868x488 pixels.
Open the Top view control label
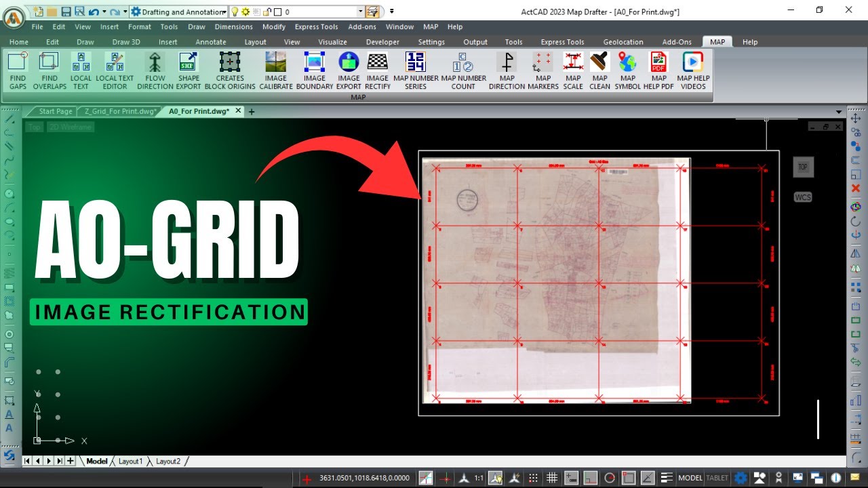[35, 127]
